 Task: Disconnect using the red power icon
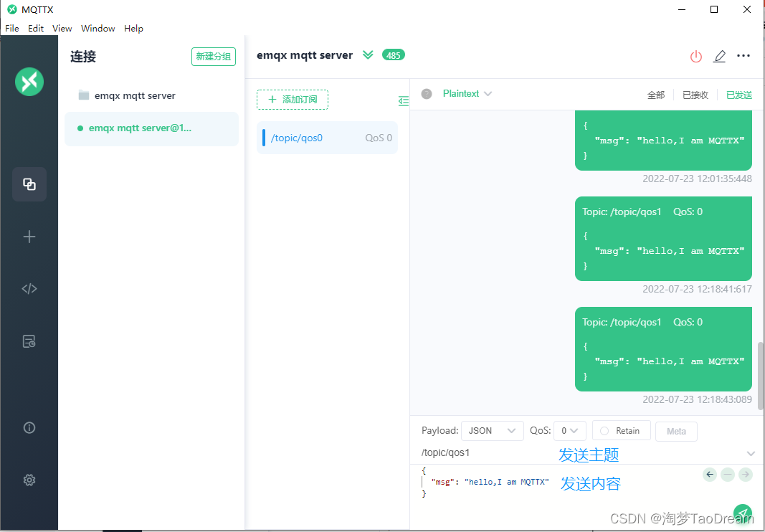(x=695, y=57)
